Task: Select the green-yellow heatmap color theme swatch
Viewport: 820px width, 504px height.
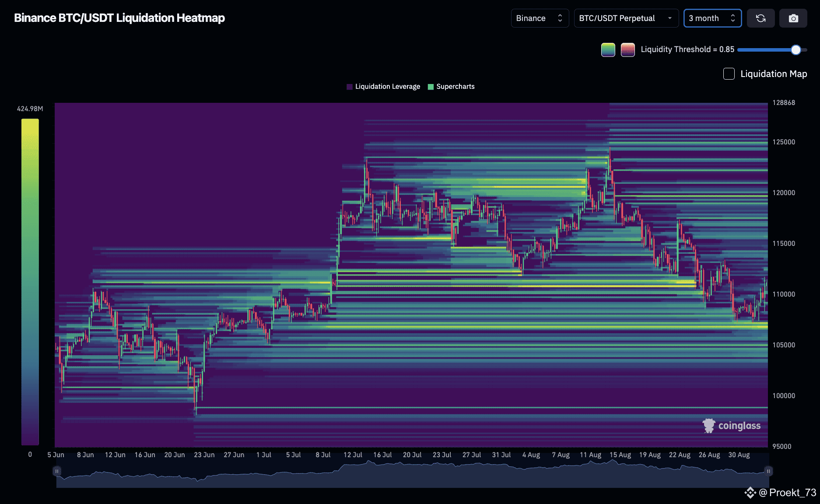Action: [608, 50]
